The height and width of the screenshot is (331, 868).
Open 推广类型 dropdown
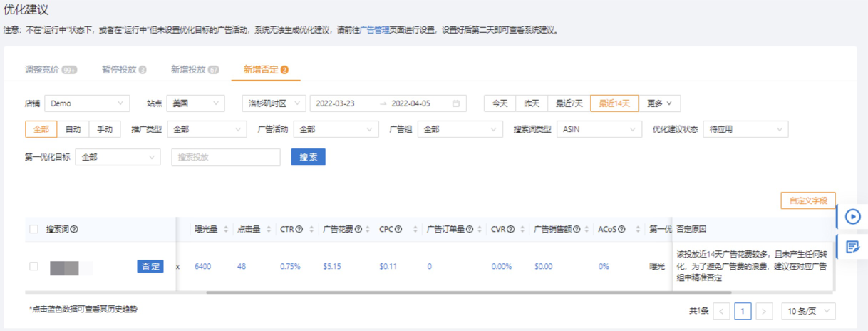tap(207, 130)
